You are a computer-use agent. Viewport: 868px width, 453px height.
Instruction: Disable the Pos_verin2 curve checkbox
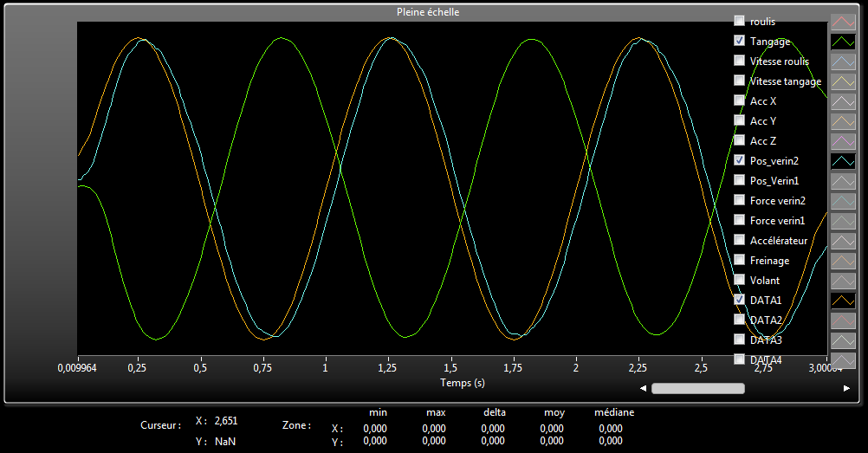739,160
